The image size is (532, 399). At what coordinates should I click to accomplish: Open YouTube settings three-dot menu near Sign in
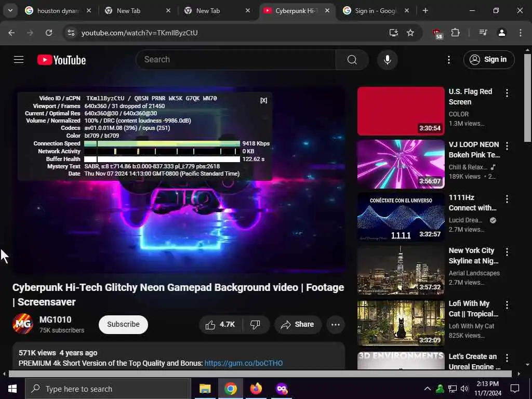click(x=449, y=60)
